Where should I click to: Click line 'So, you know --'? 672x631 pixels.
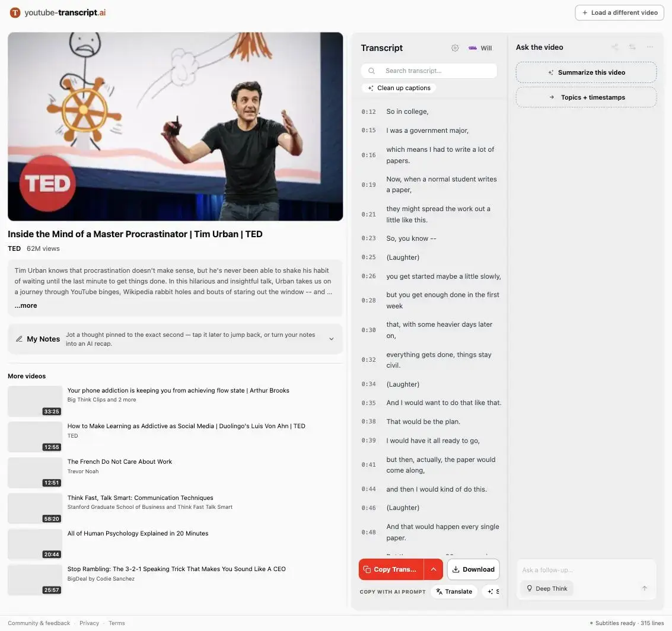(x=412, y=238)
